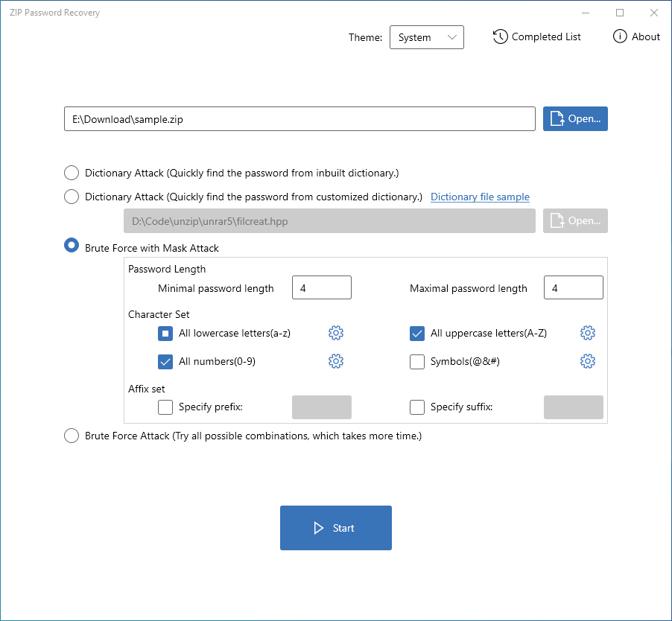Open settings gear for uppercase letters
This screenshot has height=621, width=672.
click(x=588, y=334)
